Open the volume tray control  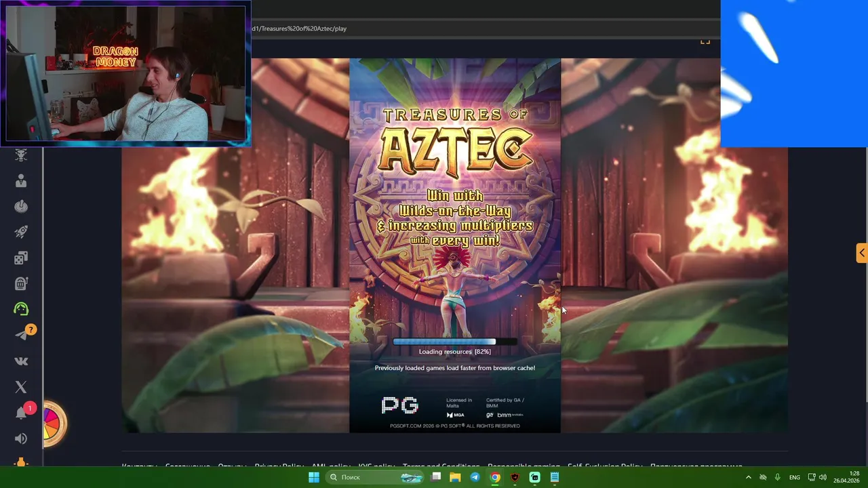coord(823,477)
